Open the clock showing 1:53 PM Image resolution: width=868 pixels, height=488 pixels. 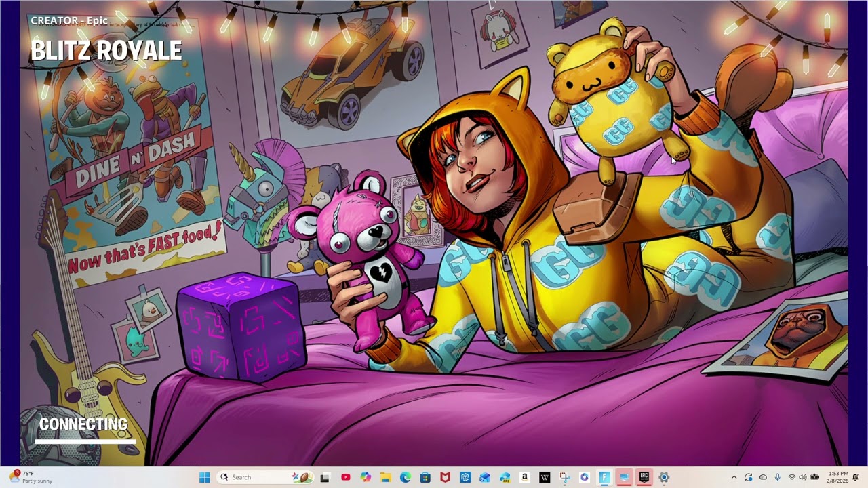click(838, 477)
